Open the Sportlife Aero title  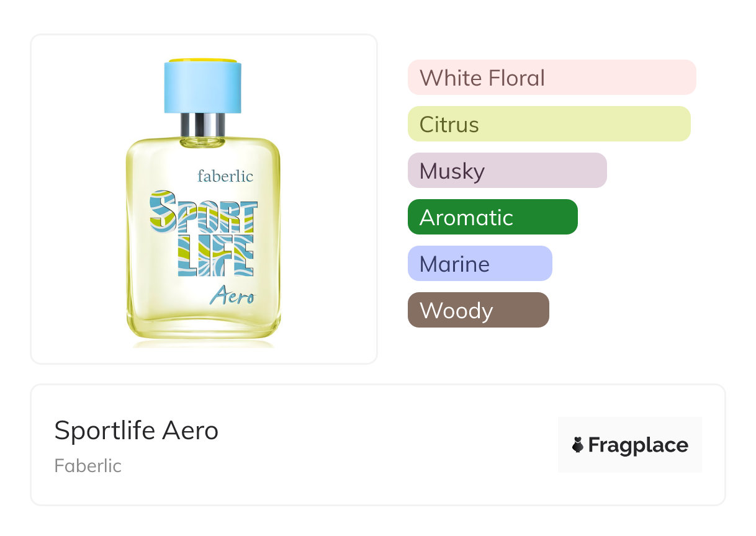point(137,431)
